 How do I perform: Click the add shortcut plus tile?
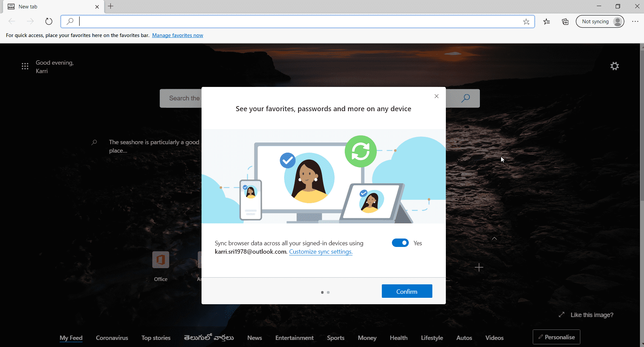pos(479,267)
